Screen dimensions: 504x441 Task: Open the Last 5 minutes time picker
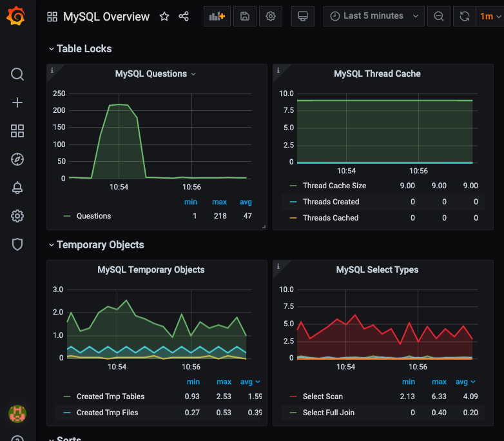pos(374,16)
